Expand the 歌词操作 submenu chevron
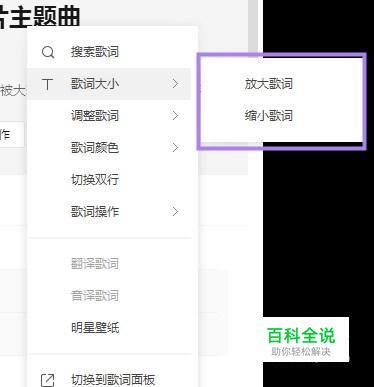374x387 pixels. coord(175,212)
